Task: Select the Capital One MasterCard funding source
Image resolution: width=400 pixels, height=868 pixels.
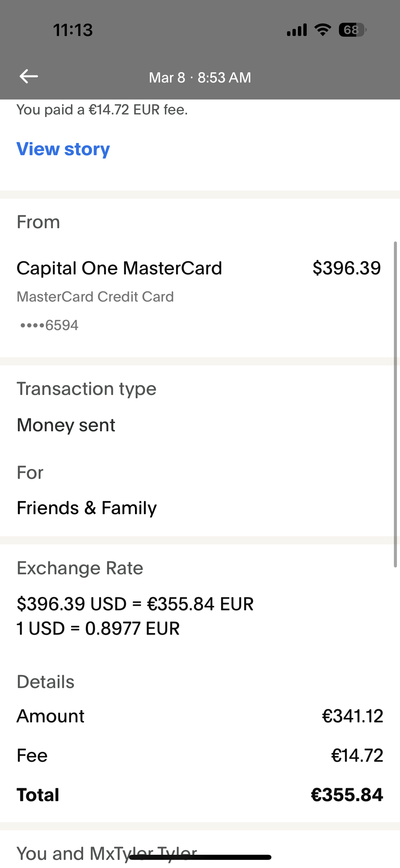Action: 119,268
